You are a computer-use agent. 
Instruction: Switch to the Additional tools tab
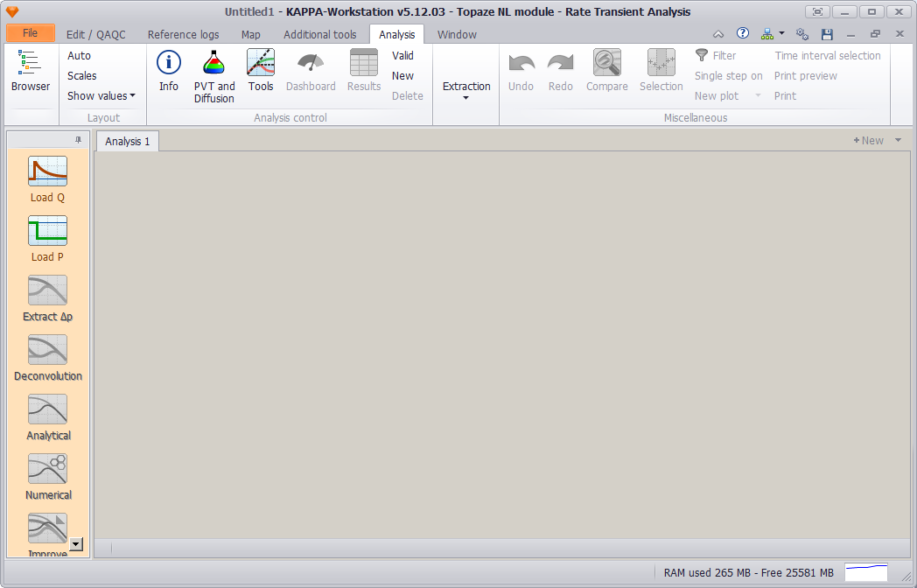(320, 34)
